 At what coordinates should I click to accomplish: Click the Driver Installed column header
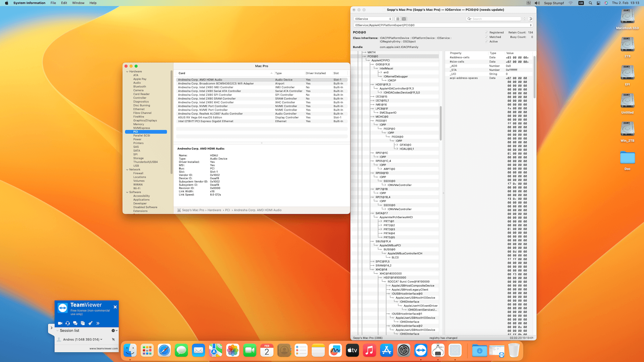pyautogui.click(x=316, y=73)
